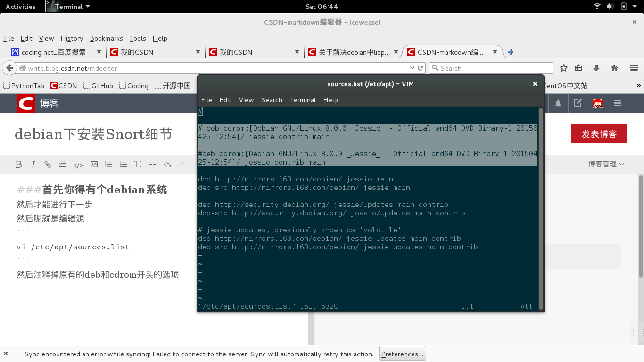Open CSDN notifications bell
The width and height of the screenshot is (644, 362).
558,103
